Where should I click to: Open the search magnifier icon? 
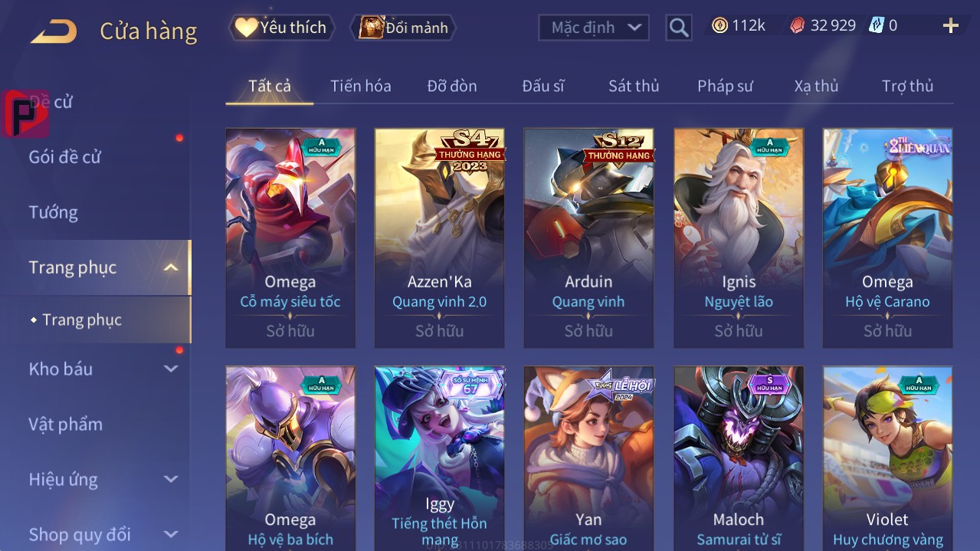point(679,28)
